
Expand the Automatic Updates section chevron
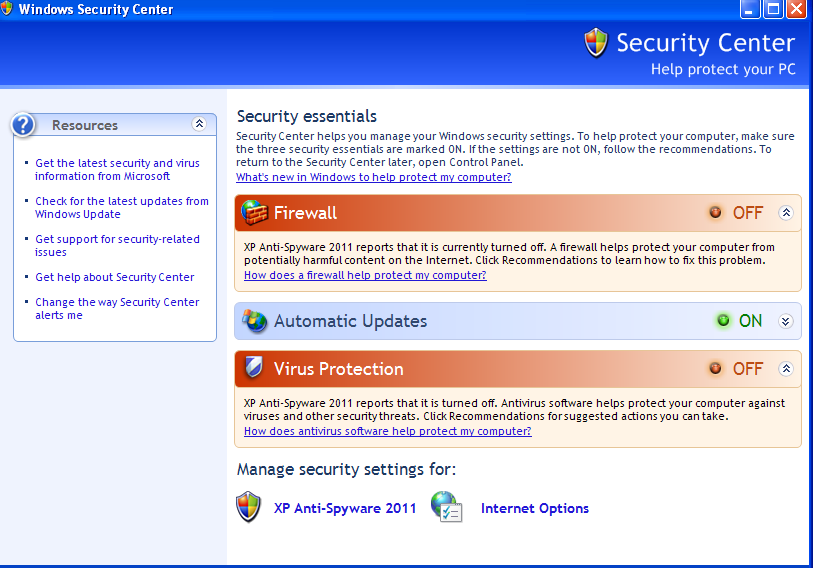point(786,321)
